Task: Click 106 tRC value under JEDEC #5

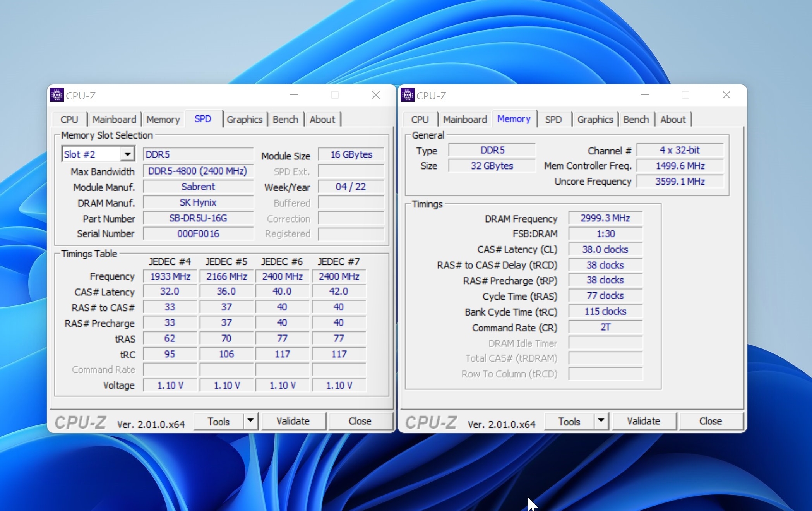Action: tap(227, 354)
